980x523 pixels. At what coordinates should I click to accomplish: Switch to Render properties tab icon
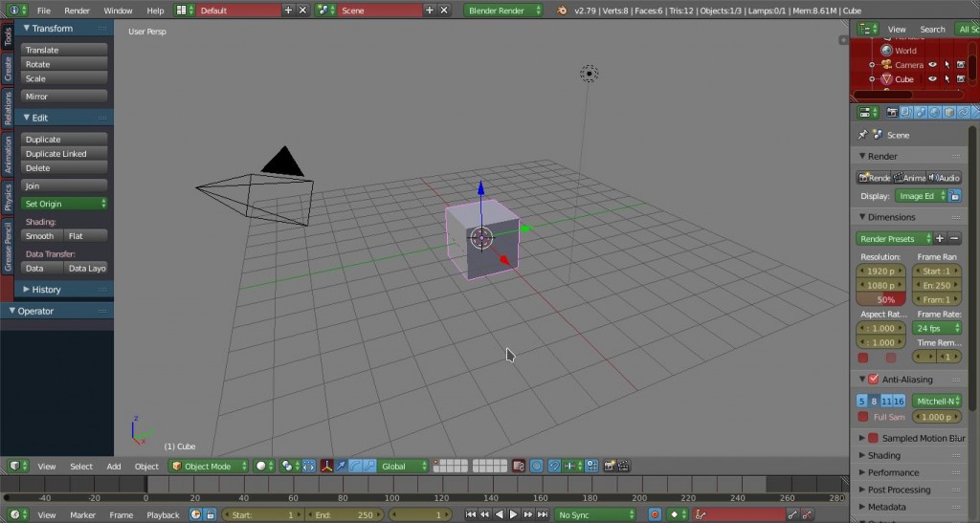892,112
